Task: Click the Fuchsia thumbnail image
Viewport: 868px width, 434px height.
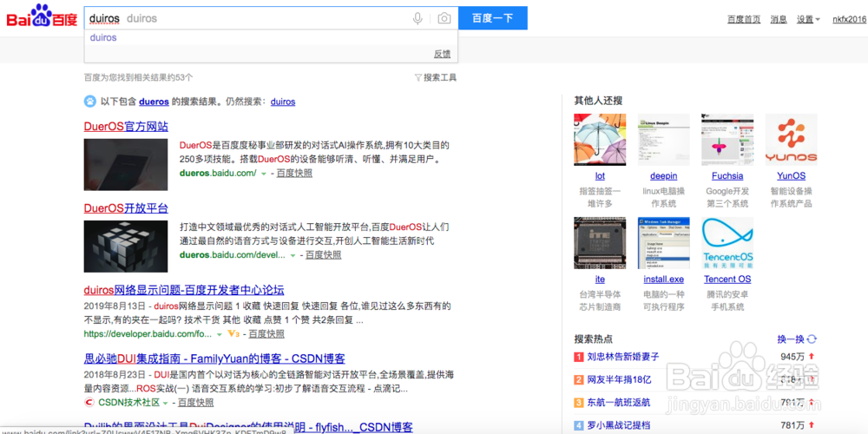Action: coord(727,140)
